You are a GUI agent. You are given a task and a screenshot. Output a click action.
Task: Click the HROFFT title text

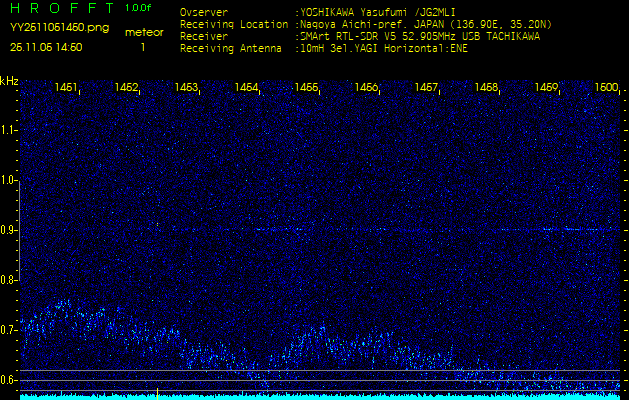60,9
